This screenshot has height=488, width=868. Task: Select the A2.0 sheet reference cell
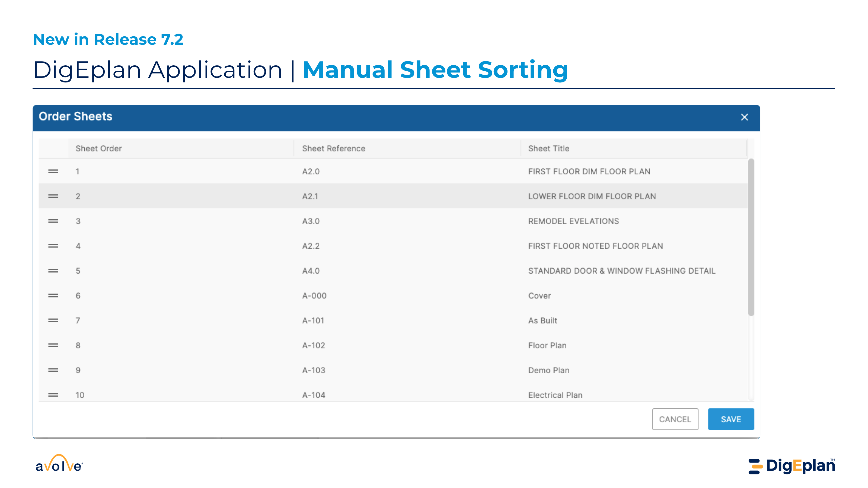coord(311,171)
